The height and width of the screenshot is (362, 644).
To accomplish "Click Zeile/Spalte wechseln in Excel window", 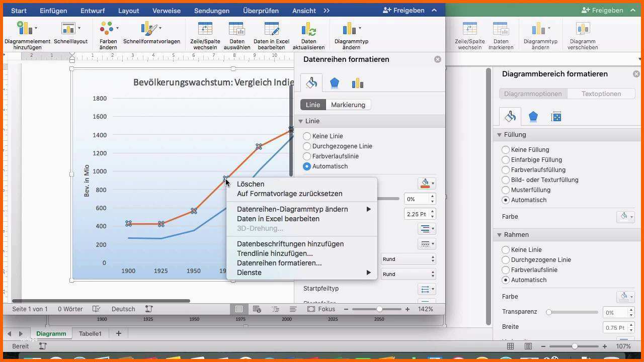I will pos(470,35).
